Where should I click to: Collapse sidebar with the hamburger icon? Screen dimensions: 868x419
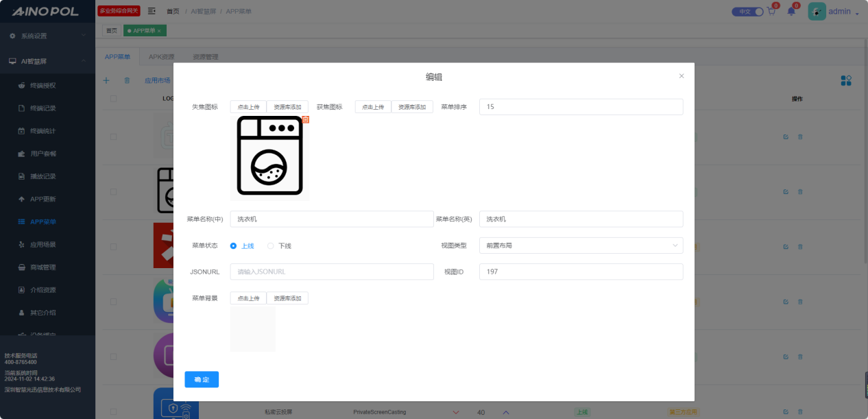tap(152, 11)
